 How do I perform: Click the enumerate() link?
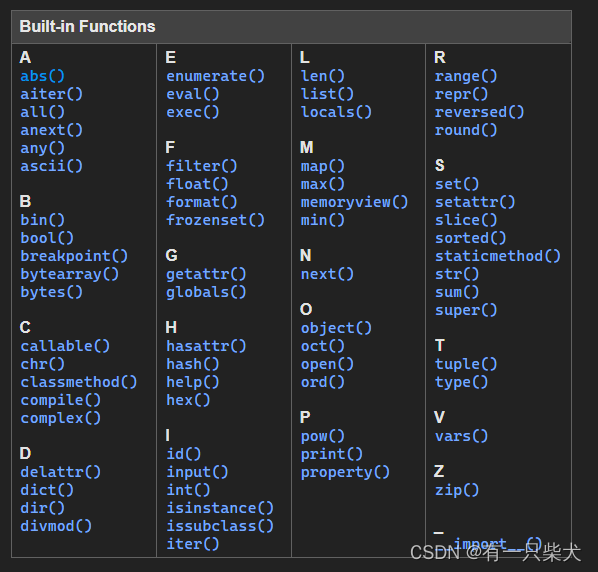(215, 76)
